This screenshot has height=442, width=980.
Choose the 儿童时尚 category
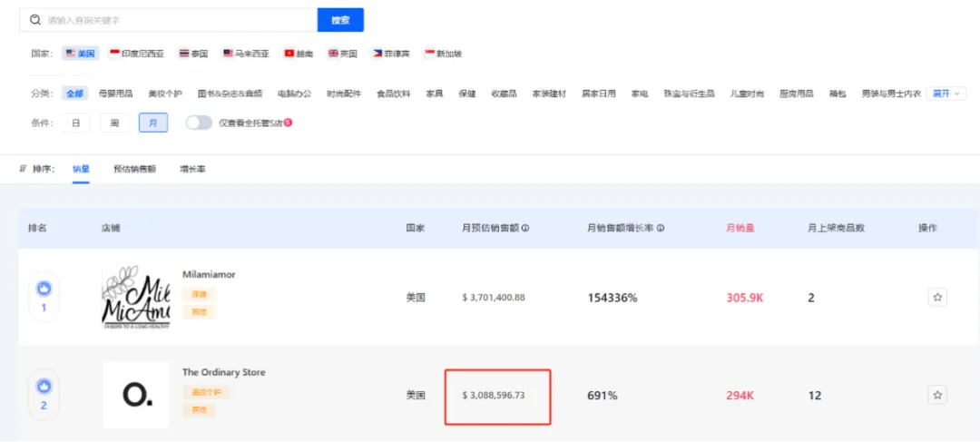[x=747, y=93]
